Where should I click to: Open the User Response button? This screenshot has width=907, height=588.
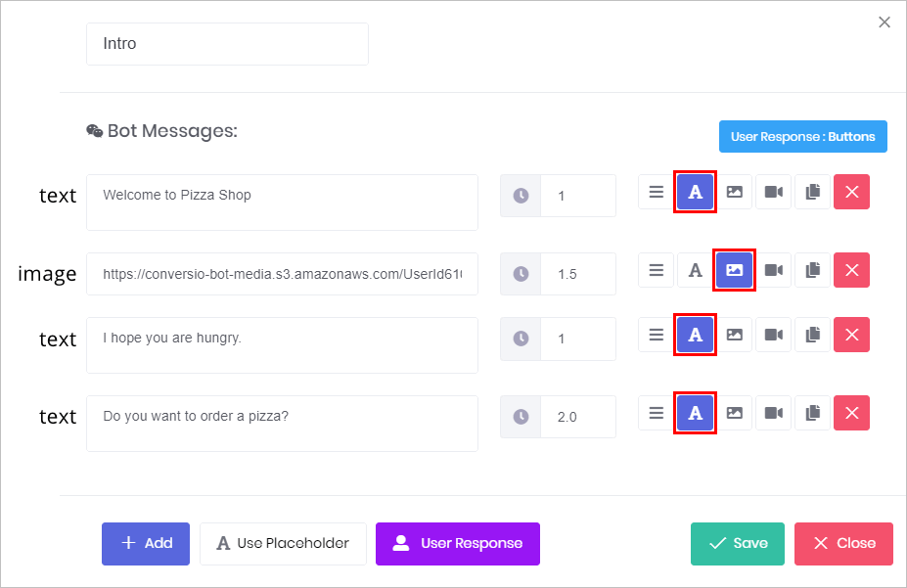pos(458,543)
